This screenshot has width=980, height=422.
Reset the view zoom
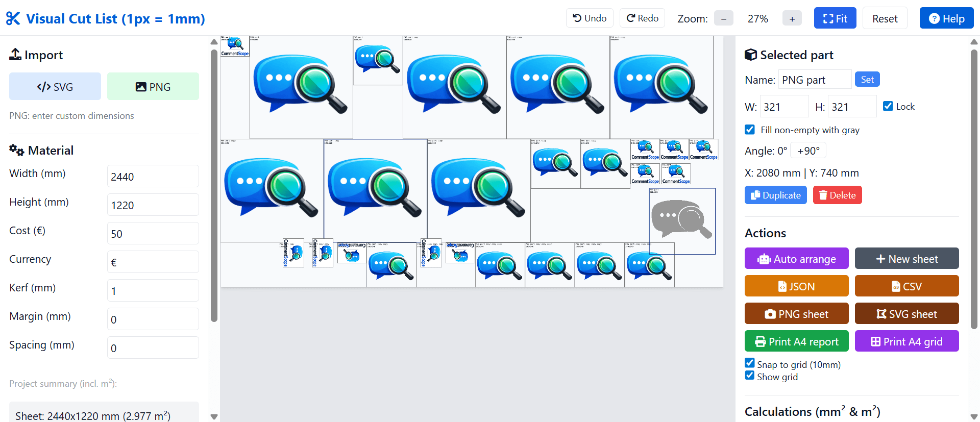point(885,18)
